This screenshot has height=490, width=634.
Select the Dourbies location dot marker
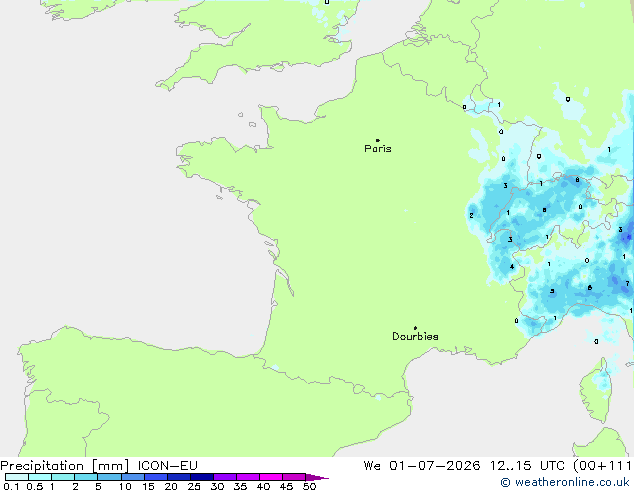(x=415, y=328)
